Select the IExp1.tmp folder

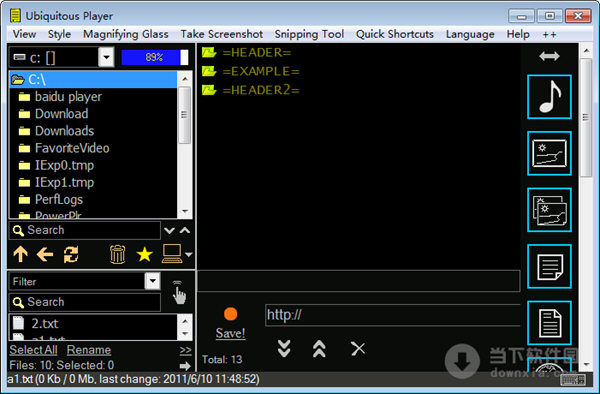point(56,182)
